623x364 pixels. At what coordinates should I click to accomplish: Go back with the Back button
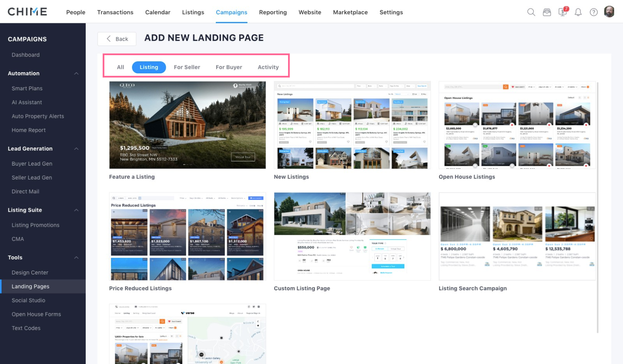coord(117,39)
